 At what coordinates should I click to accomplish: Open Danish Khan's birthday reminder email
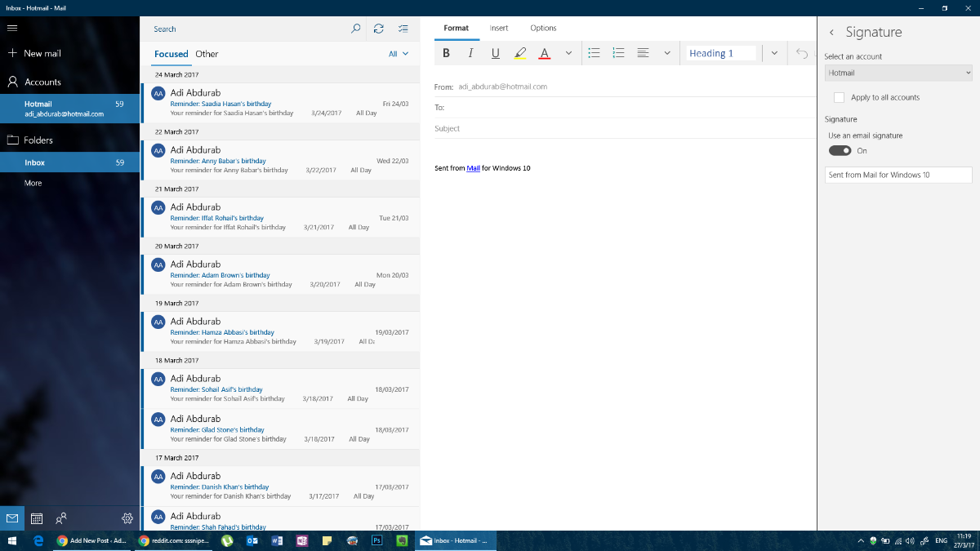(x=280, y=486)
